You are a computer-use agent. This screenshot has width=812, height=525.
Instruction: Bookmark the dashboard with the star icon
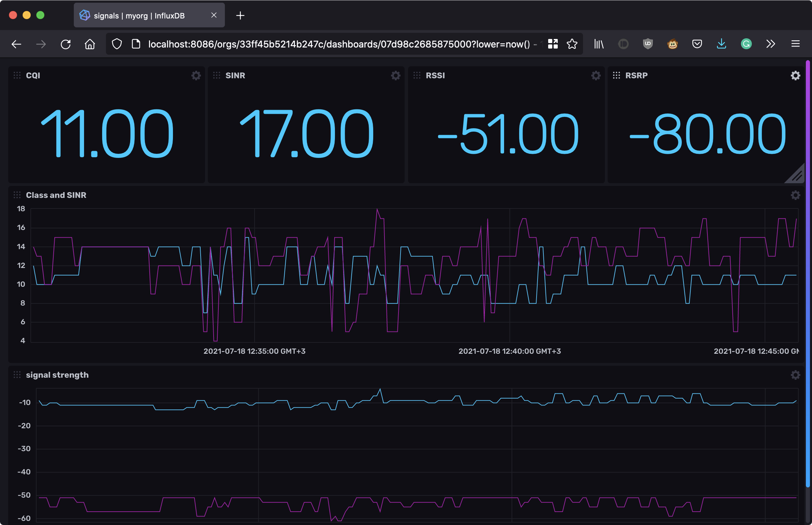571,44
